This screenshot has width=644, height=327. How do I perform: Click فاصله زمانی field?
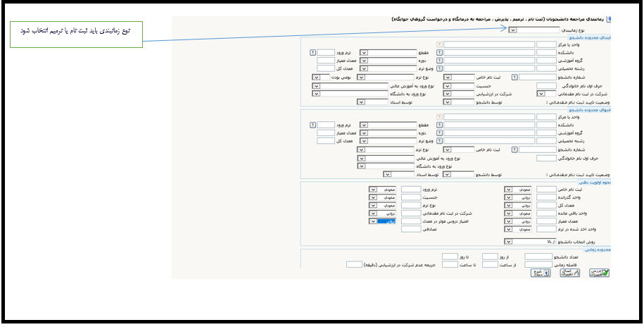[538, 264]
